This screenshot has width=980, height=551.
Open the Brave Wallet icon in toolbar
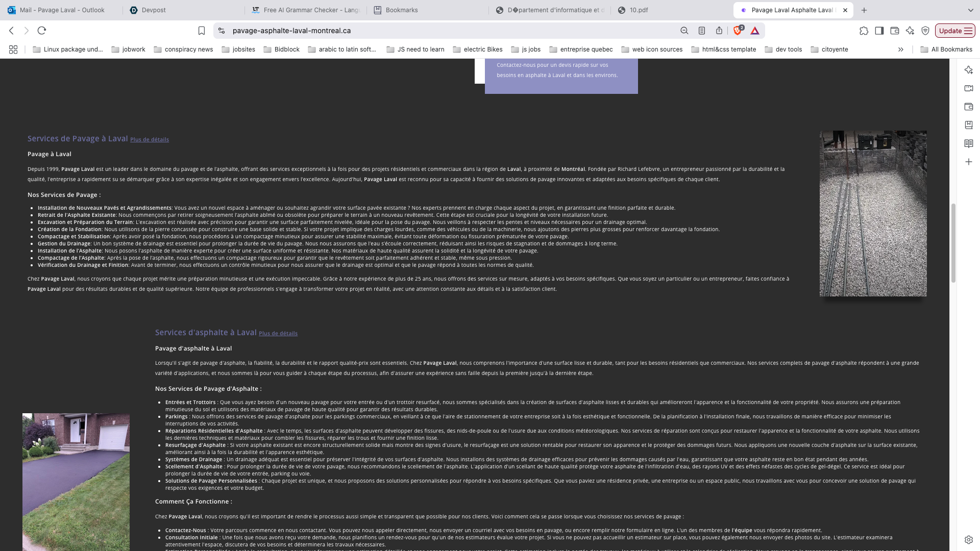894,31
